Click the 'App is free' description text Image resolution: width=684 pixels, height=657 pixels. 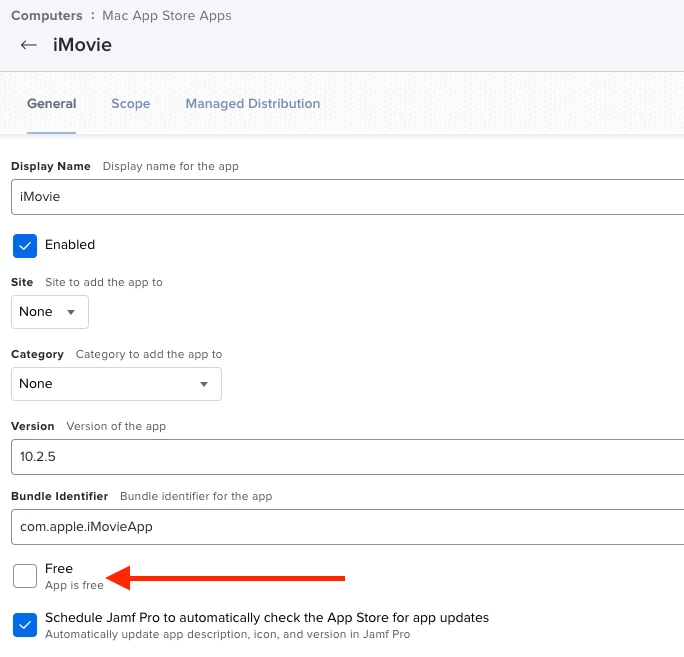coord(74,585)
